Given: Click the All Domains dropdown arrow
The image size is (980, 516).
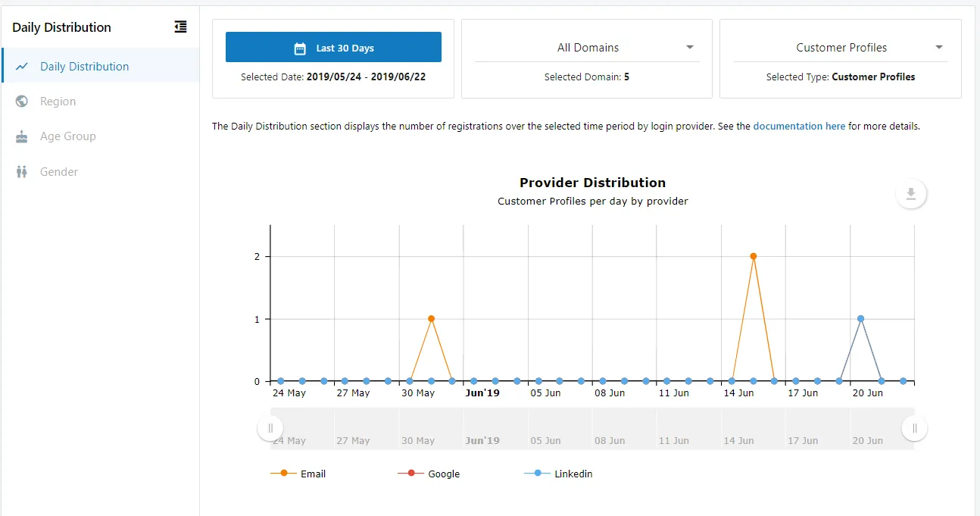Looking at the screenshot, I should [690, 47].
